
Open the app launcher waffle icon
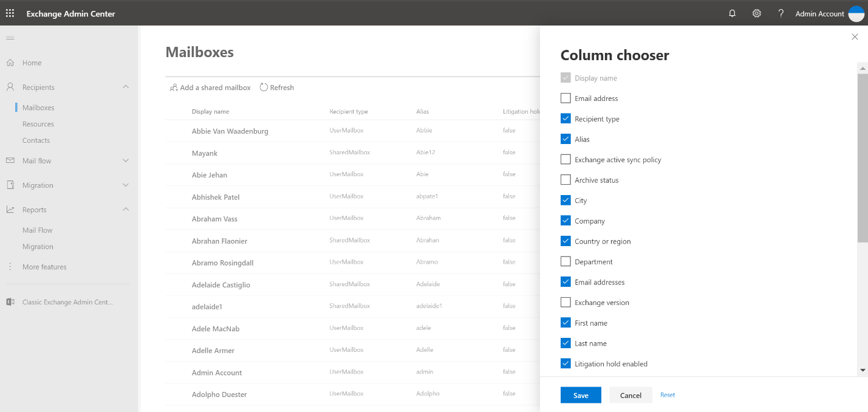click(x=10, y=13)
